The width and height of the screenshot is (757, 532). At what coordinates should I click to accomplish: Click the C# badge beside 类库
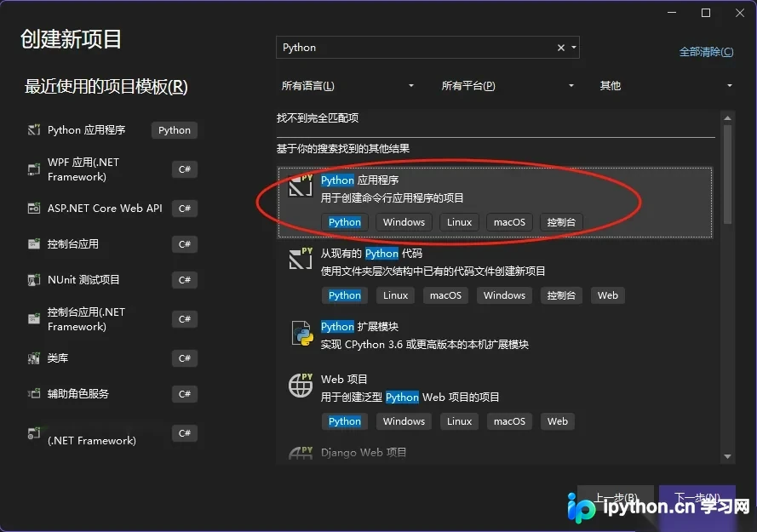185,358
